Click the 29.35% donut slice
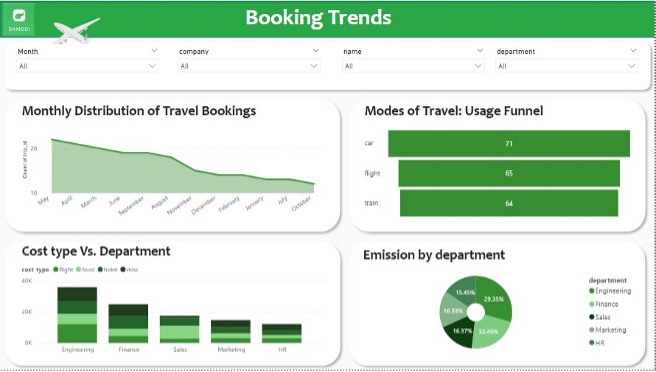This screenshot has width=656, height=372. click(496, 298)
